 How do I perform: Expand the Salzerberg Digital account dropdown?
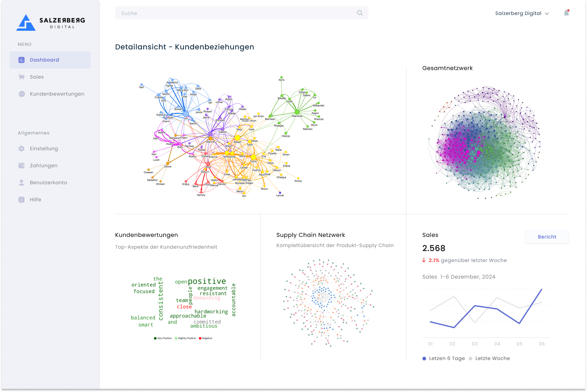coord(522,13)
